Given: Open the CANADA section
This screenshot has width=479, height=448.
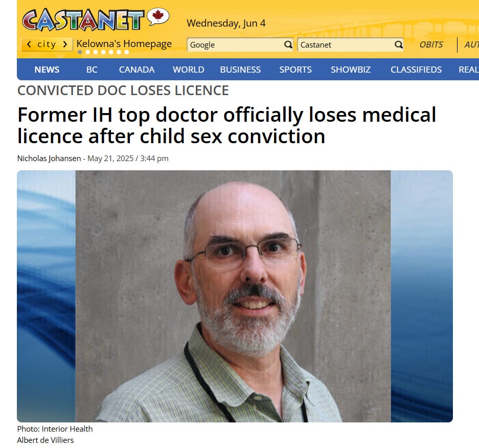Looking at the screenshot, I should (x=136, y=70).
